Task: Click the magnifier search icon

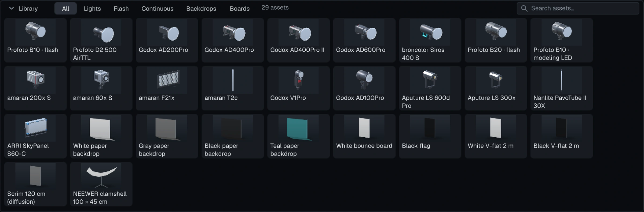Action: click(x=524, y=8)
